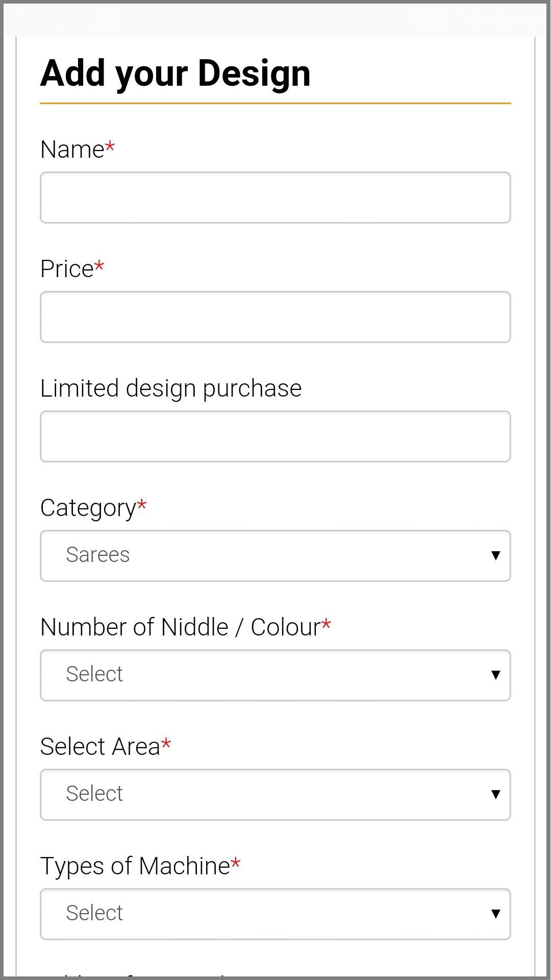Tap the "Add your Design" heading
Viewport: 551px width, 980px height.
click(176, 73)
